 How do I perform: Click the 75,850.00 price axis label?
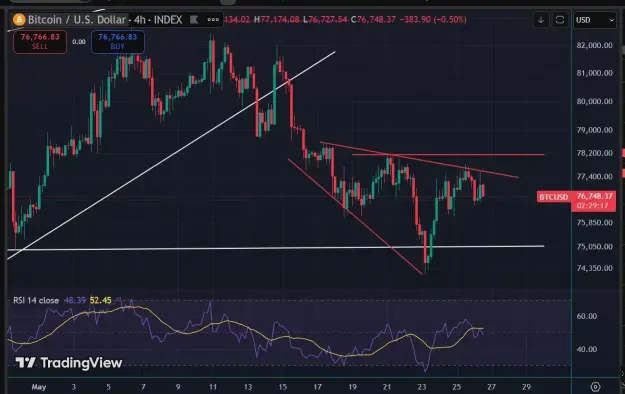tap(594, 223)
